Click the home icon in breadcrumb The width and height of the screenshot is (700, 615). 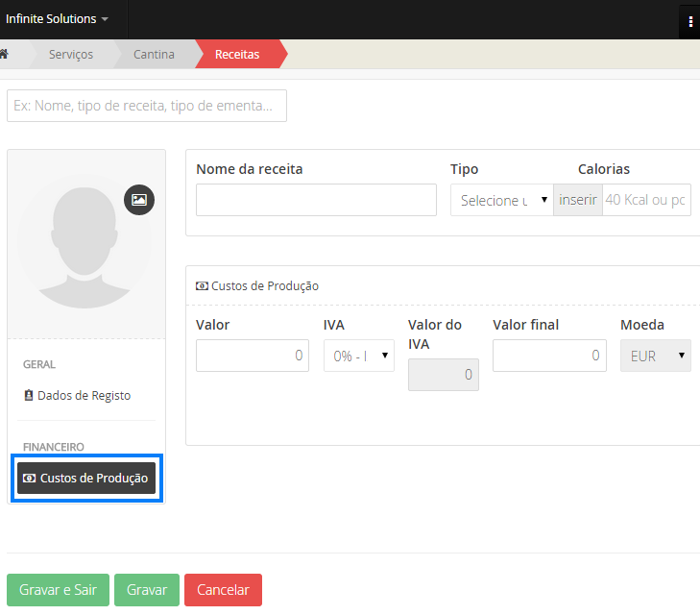coord(5,54)
